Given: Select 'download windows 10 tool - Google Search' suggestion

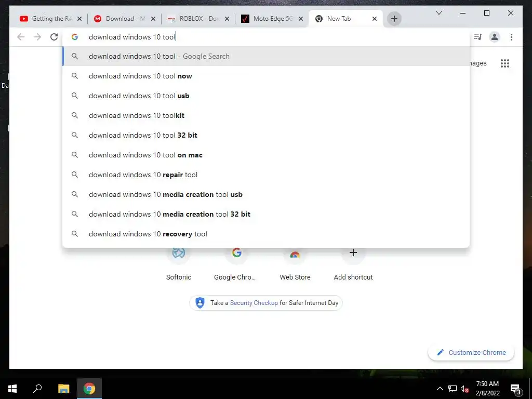Looking at the screenshot, I should coord(266,56).
